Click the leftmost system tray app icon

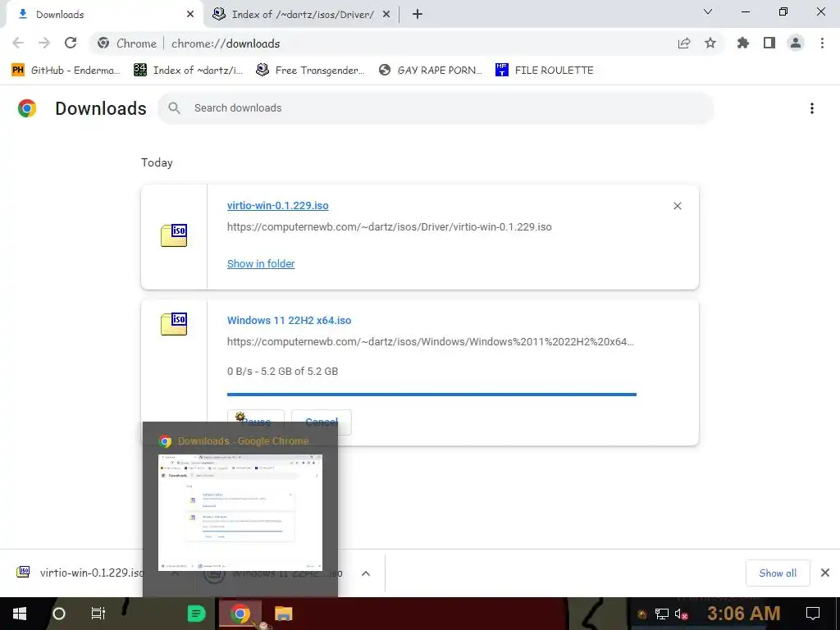pos(641,614)
